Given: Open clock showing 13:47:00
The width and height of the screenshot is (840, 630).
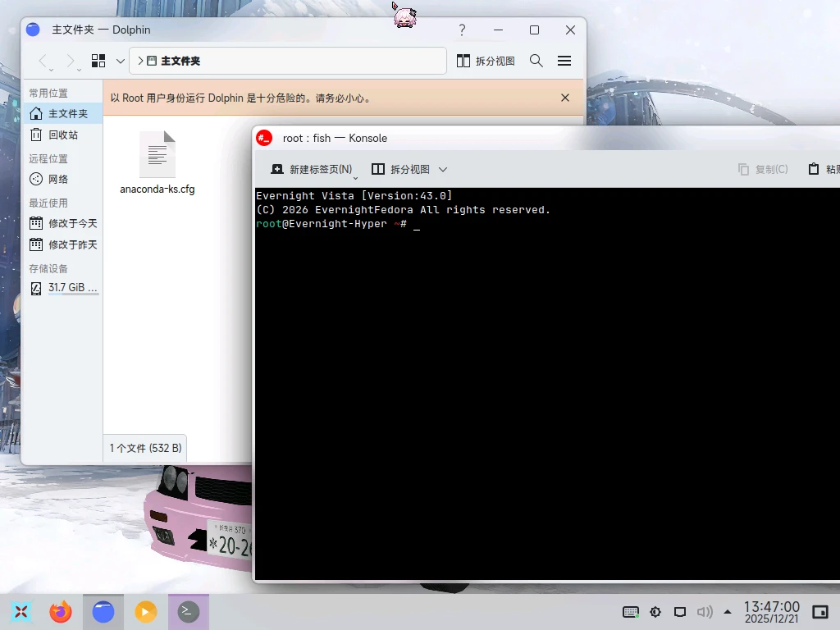Looking at the screenshot, I should tap(771, 612).
